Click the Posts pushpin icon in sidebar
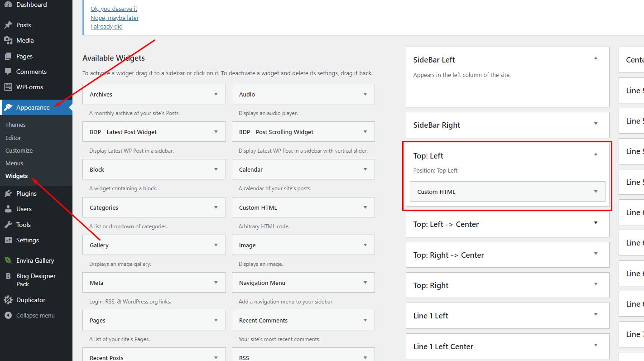644x361 pixels. 8,25
